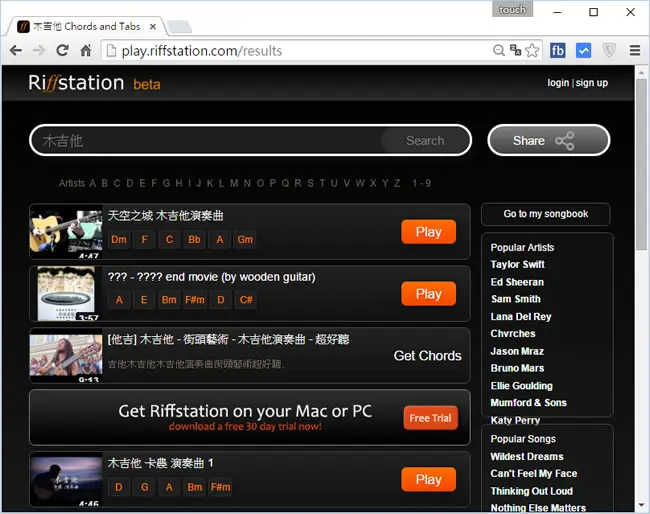Select Taylor Swift from popular artists
This screenshot has height=514, width=650.
(517, 264)
